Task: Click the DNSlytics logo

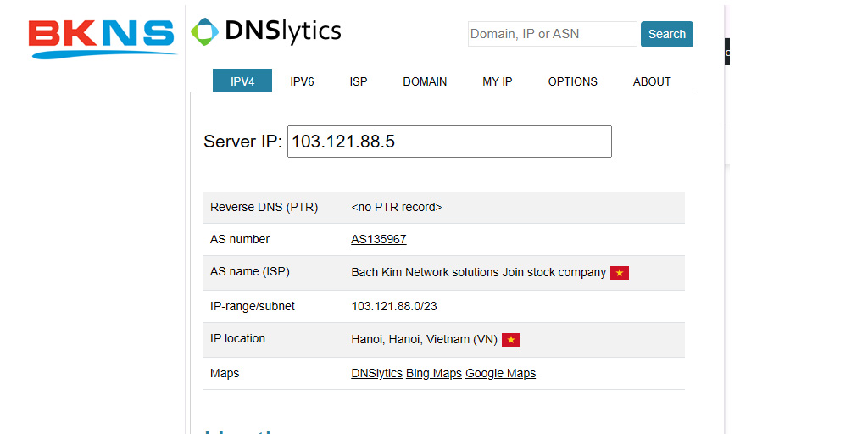Action: 265,31
